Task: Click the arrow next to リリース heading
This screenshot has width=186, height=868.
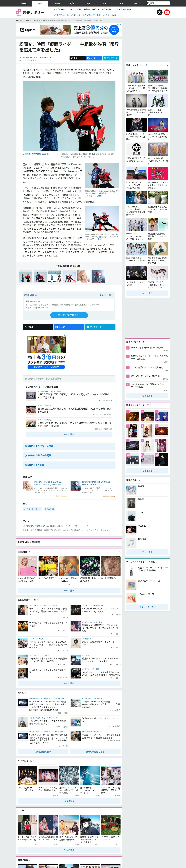Action: click(x=28, y=810)
